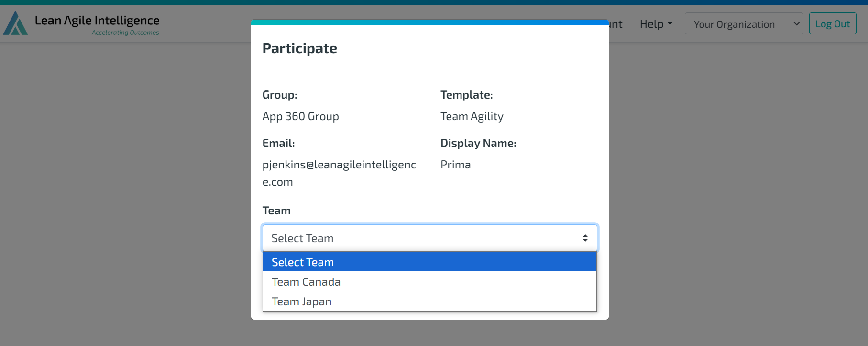Click the Lean Agile Intelligence triangle logo icon
The width and height of the screenshot is (868, 346).
15,23
